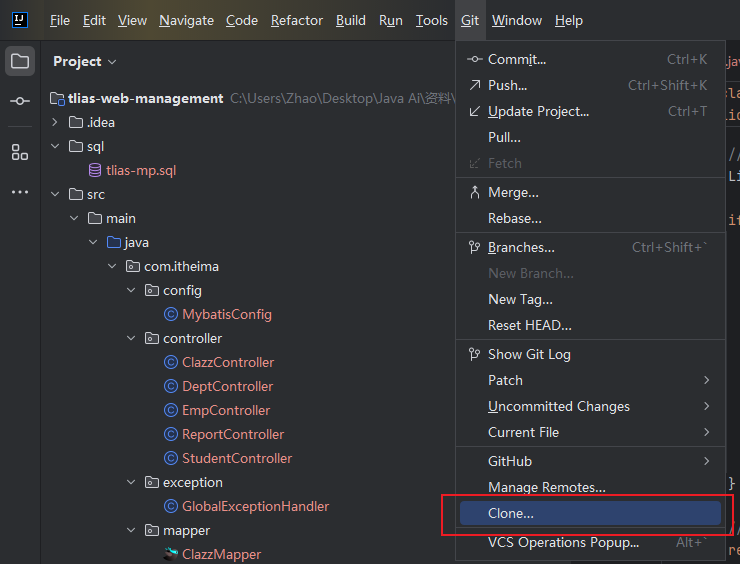Open the Current File submenu
The width and height of the screenshot is (740, 564).
(590, 432)
